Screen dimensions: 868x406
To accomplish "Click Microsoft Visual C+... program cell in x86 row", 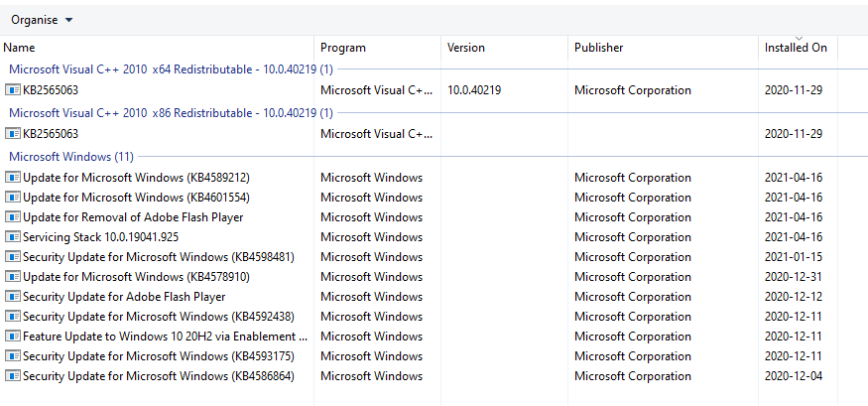I will click(x=376, y=133).
